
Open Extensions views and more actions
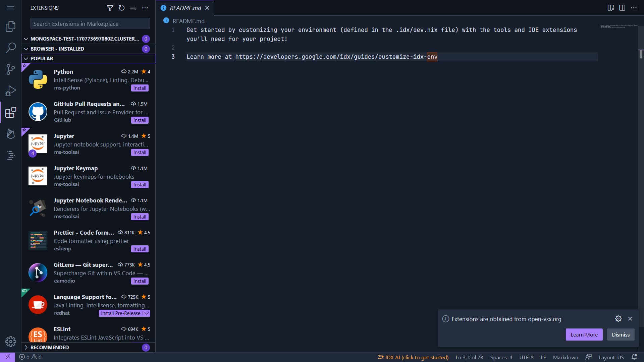[145, 8]
